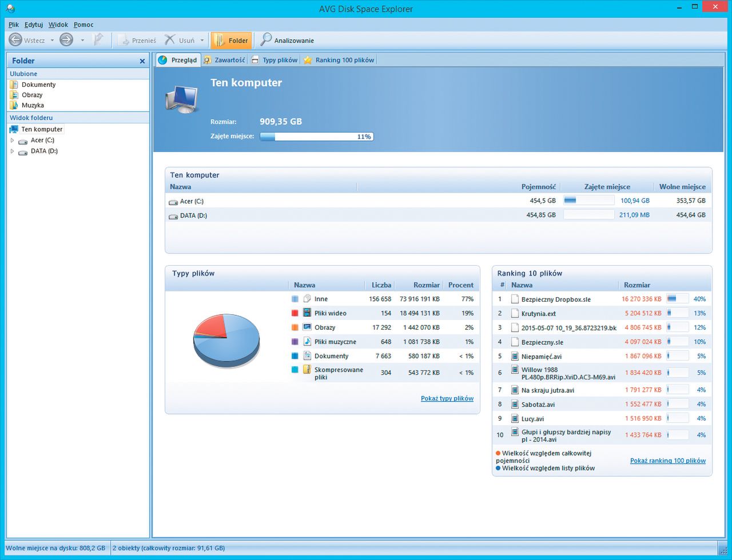Image resolution: width=732 pixels, height=560 pixels.
Task: Expand the Acer (C:) tree node
Action: [x=13, y=140]
